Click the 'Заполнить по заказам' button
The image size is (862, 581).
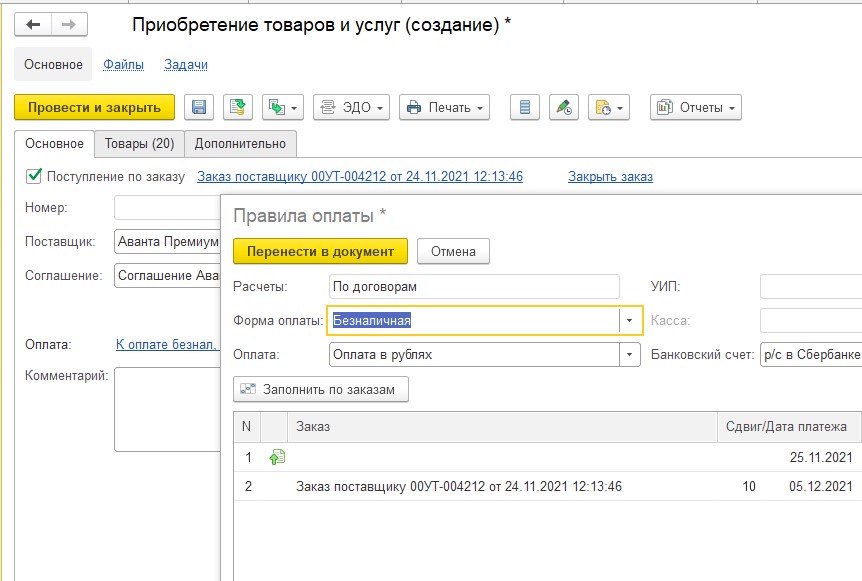click(321, 389)
